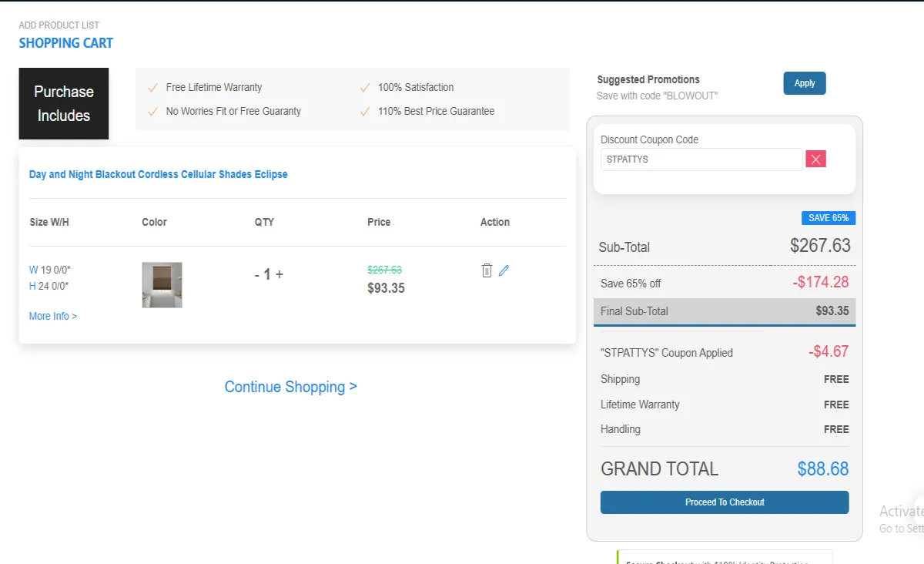Expand More Info for the shade

coord(51,315)
